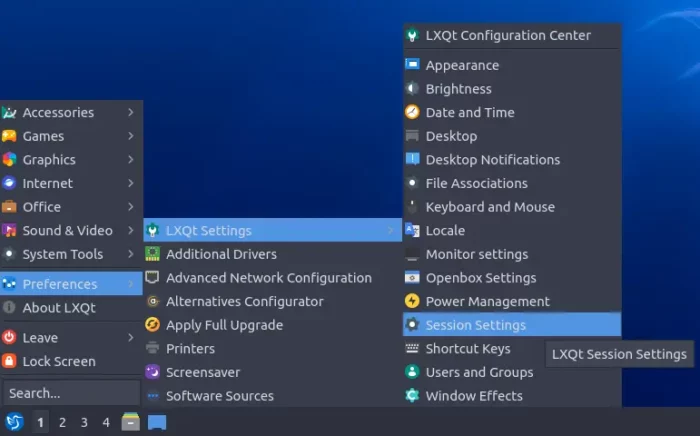700x436 pixels.
Task: Click the Brightness icon in settings submenu
Action: pos(412,88)
